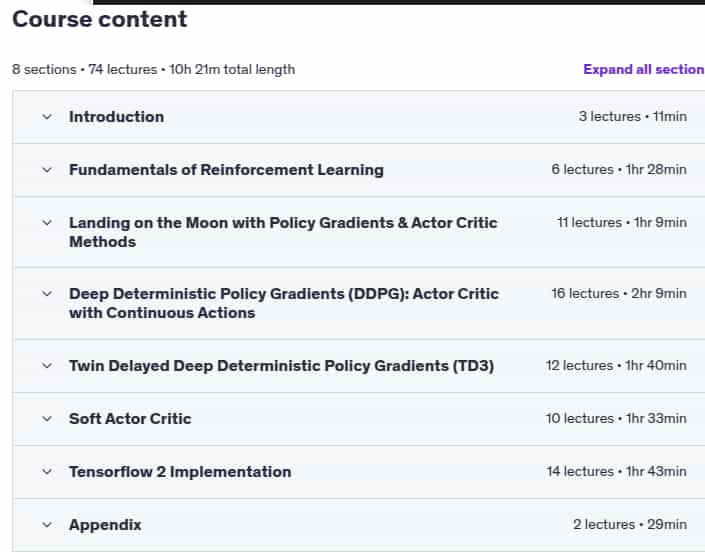
Task: Click '11 lectures • 1hr 9min' text
Action: [x=622, y=223]
